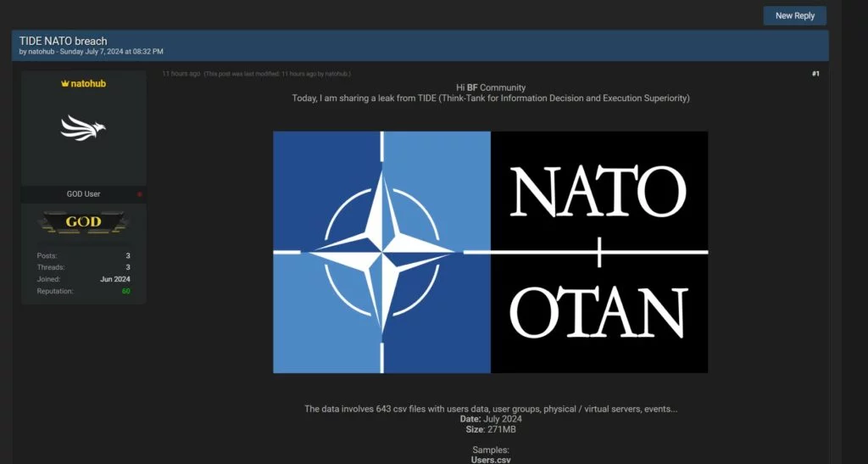Viewport: 868px width, 464px height.
Task: Click the New Reply button
Action: 794,15
